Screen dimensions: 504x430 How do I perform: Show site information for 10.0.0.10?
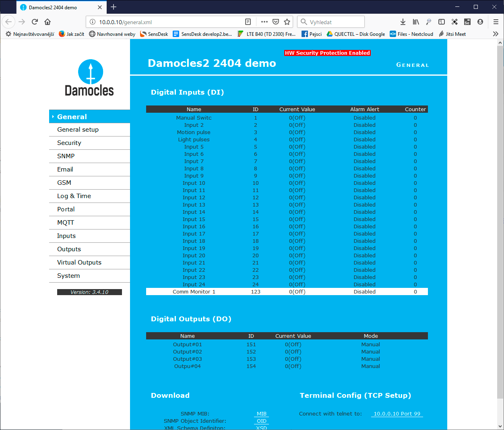92,22
